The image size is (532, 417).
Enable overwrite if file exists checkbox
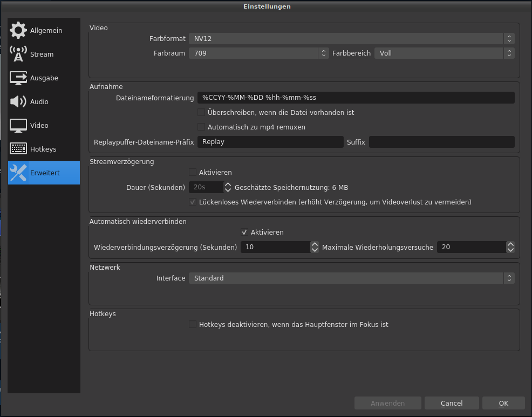201,113
